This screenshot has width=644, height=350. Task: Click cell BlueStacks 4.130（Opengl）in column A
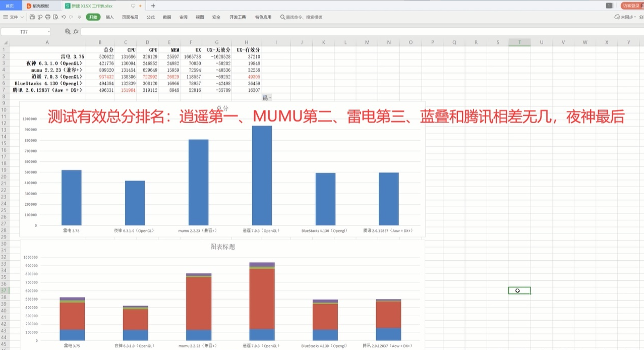tap(47, 83)
